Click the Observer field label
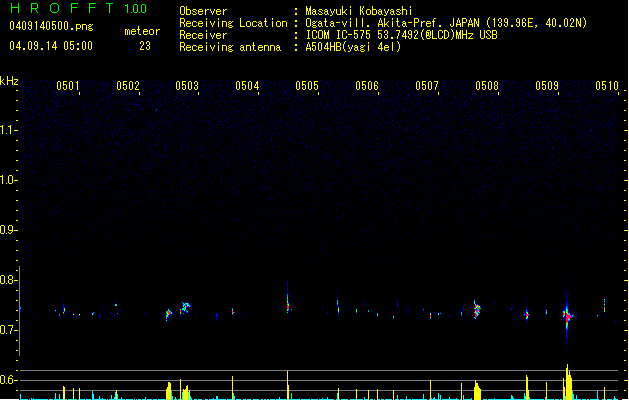 click(x=203, y=11)
